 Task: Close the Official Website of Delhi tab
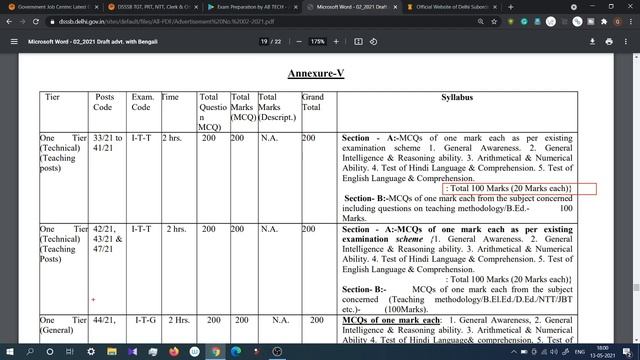[x=495, y=7]
